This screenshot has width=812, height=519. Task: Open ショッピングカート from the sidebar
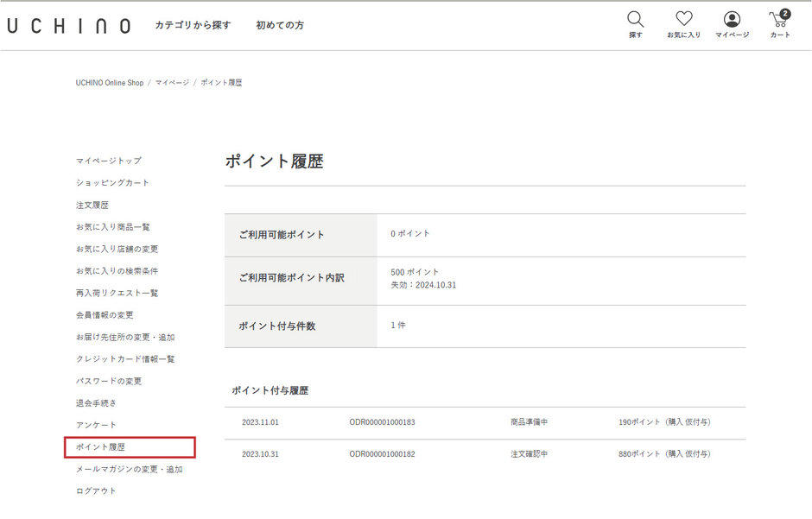(112, 182)
